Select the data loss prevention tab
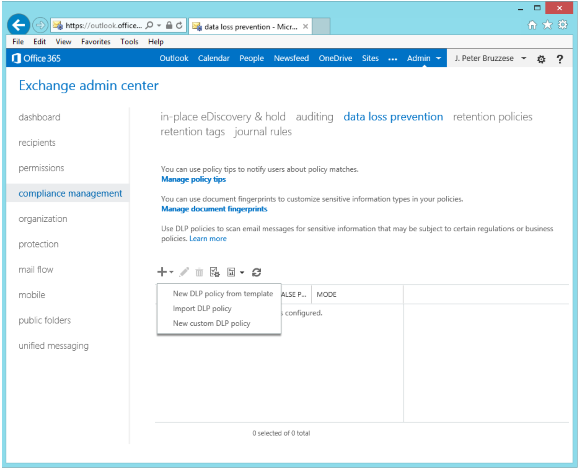The image size is (580, 468). point(393,117)
